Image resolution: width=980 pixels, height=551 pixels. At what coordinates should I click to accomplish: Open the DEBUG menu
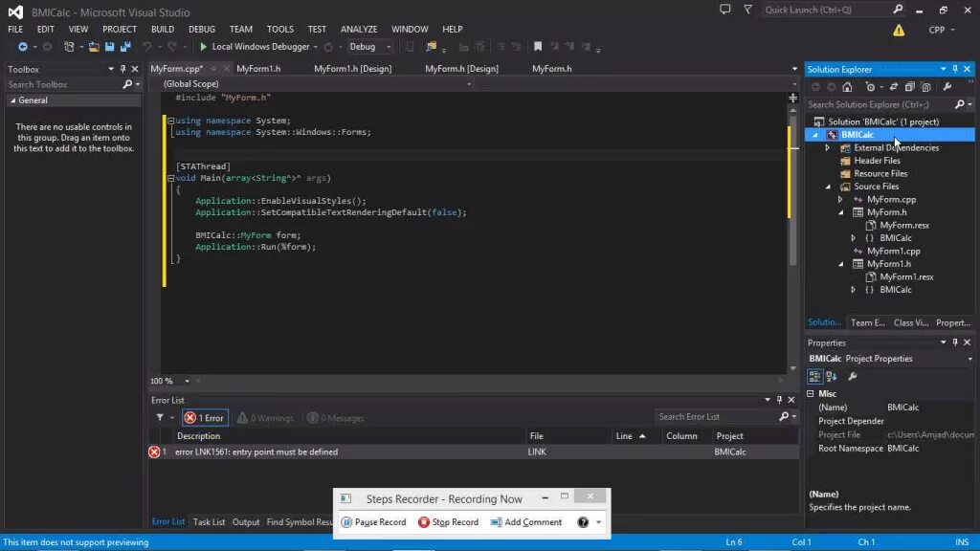click(x=202, y=30)
